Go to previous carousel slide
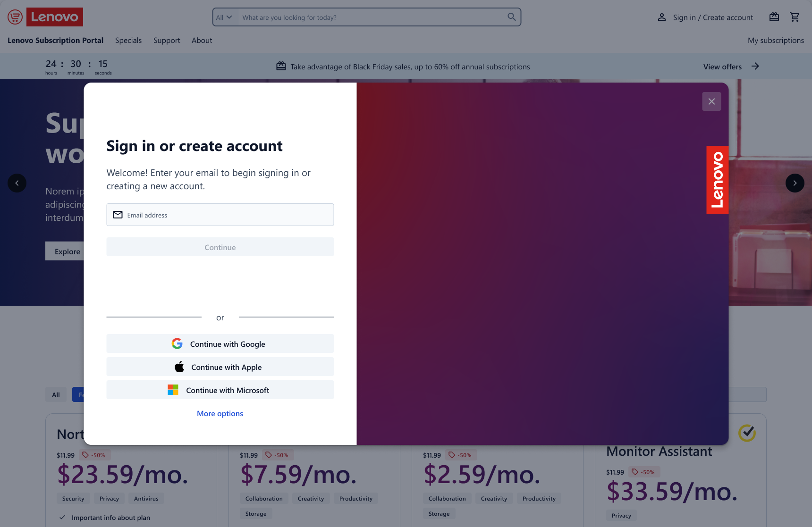 coord(17,183)
